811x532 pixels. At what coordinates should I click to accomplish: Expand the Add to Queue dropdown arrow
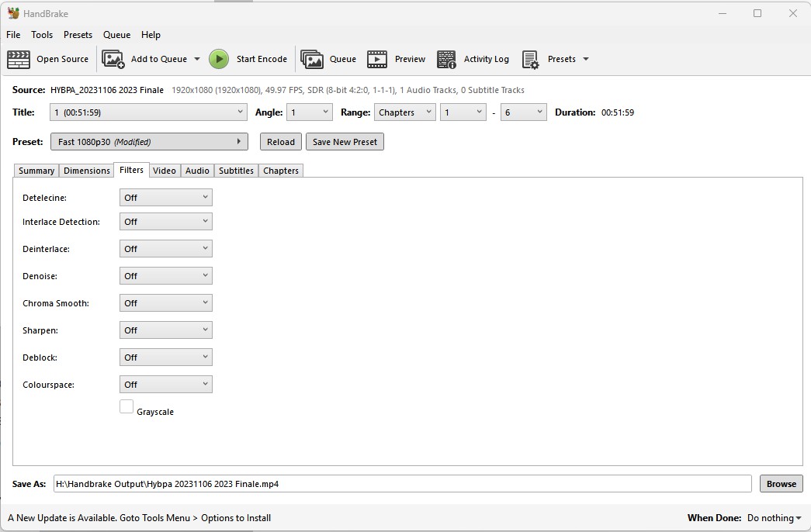197,59
